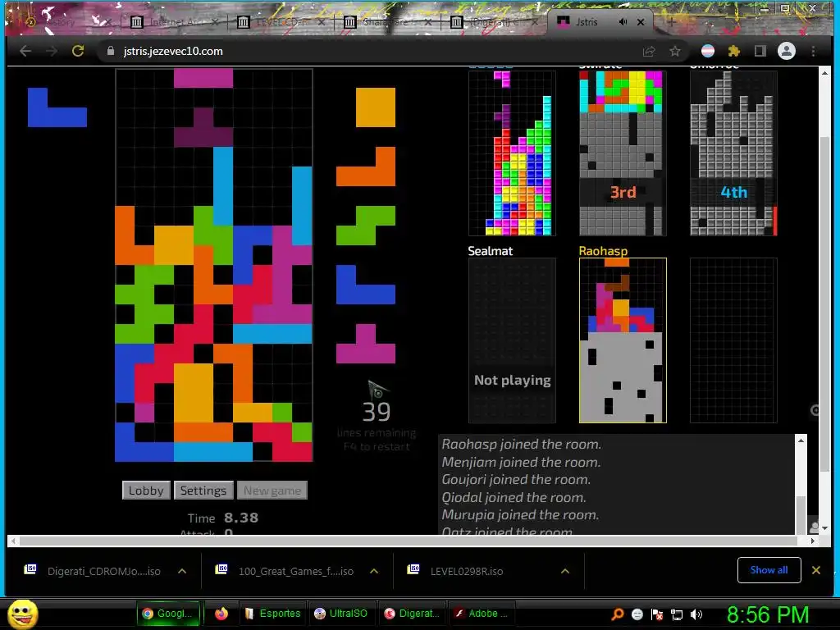Viewport: 840px width, 630px height.
Task: Show all downloads
Action: (x=769, y=570)
